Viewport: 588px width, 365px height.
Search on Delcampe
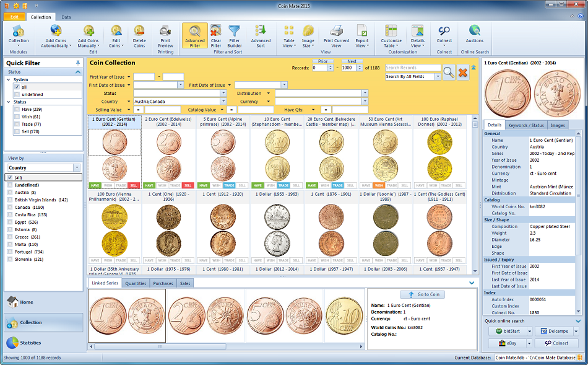(x=554, y=331)
